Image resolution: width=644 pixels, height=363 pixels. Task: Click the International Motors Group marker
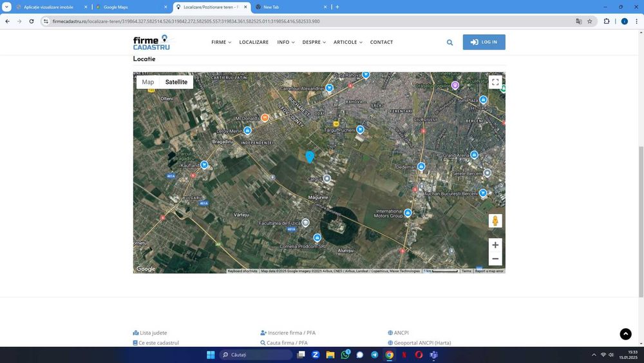(x=408, y=213)
